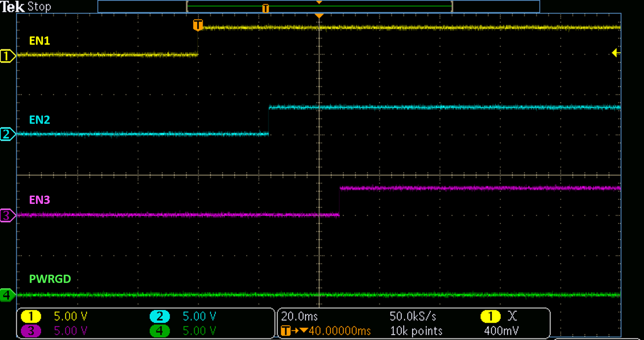Screen dimensions: 644x340
Task: Open the 20.0ms horizontal scale readout
Action: click(x=299, y=316)
